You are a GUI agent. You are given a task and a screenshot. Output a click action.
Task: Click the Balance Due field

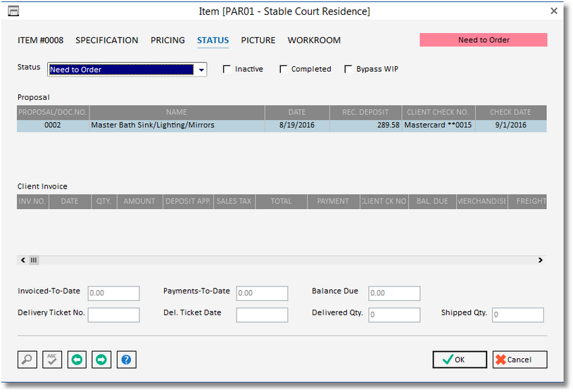click(x=394, y=293)
